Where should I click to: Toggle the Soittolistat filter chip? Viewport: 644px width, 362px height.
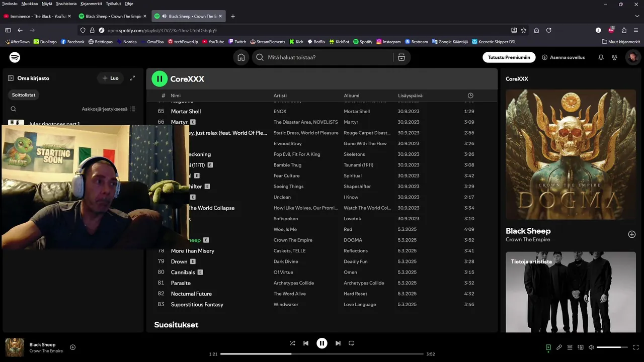(x=24, y=95)
